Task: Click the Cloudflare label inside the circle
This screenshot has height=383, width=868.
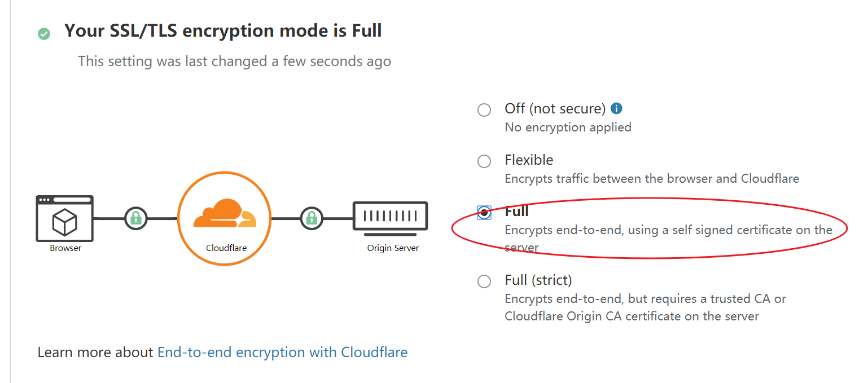Action: click(226, 248)
